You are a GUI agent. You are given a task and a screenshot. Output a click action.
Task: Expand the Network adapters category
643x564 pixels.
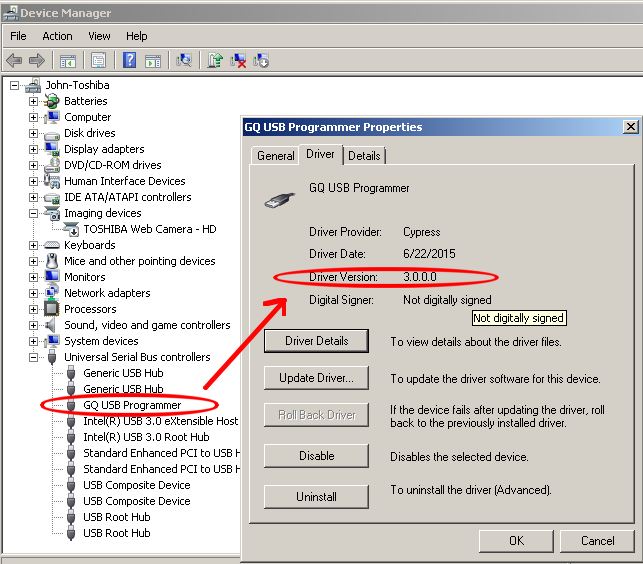(33, 293)
